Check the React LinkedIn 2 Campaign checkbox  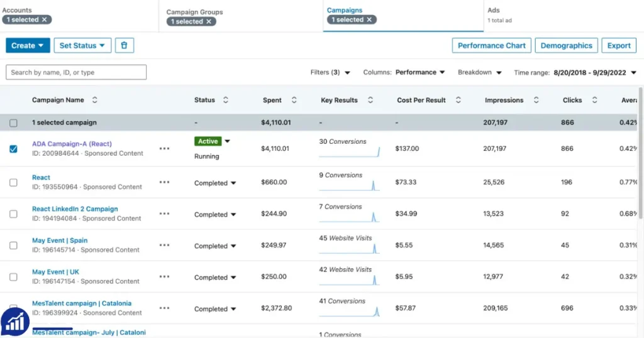pyautogui.click(x=14, y=214)
